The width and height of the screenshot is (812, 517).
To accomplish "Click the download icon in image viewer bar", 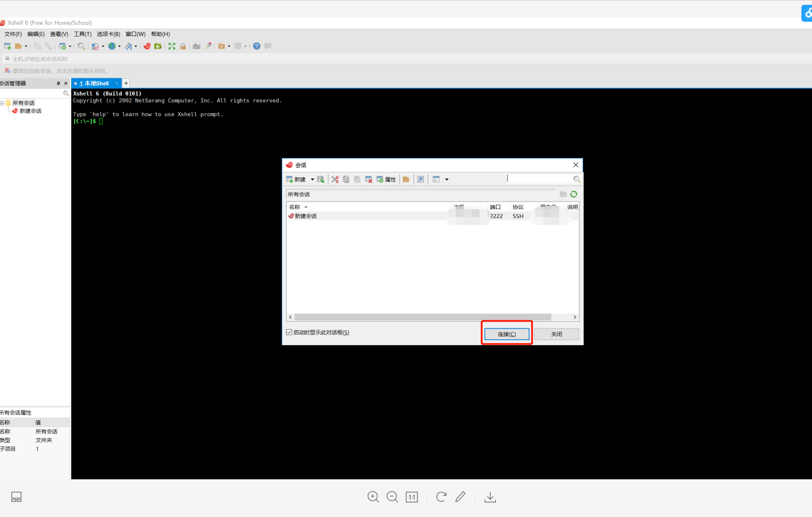I will (x=490, y=497).
